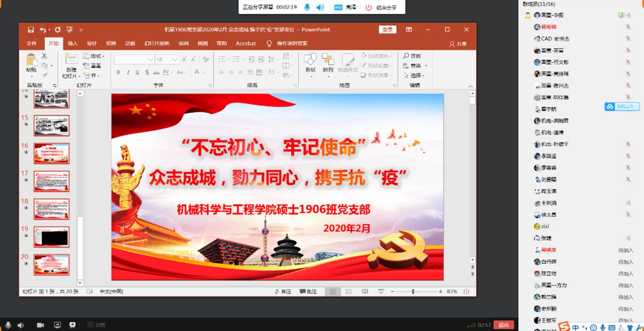Screen dimensions: 644x331
Task: Click the Save icon in the title bar
Action: (x=31, y=30)
